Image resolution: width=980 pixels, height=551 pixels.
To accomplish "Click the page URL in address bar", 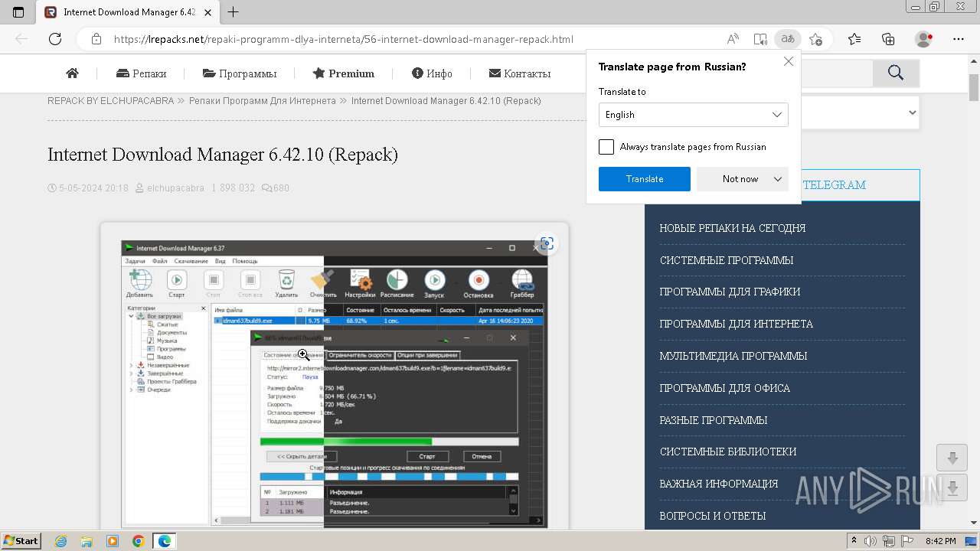I will pos(344,39).
